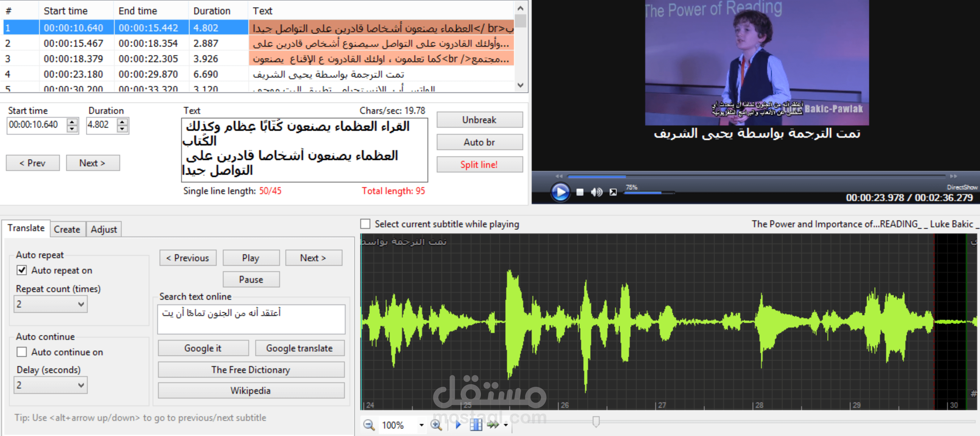
Task: Expand waveform zoom percentage dropdown
Action: point(421,425)
